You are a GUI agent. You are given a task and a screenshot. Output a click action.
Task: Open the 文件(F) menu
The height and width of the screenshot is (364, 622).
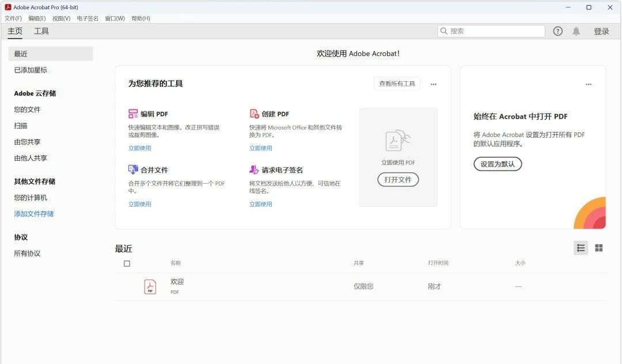point(13,18)
